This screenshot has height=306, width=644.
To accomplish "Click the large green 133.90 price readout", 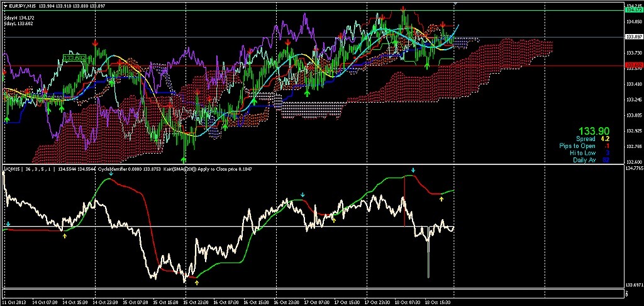I will click(x=594, y=132).
